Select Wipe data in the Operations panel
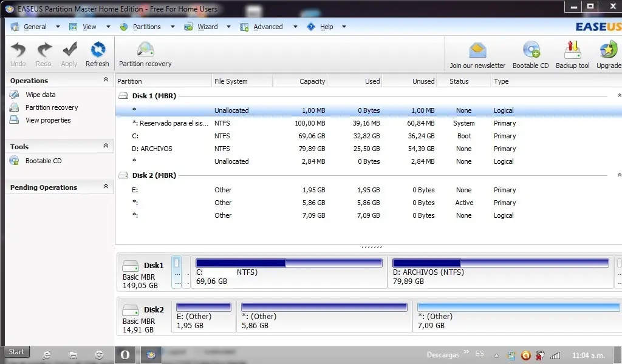This screenshot has height=364, width=622. 40,95
